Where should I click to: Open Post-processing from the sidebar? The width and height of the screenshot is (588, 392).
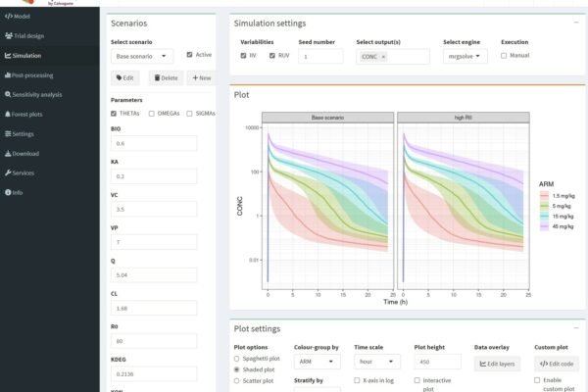point(8,75)
